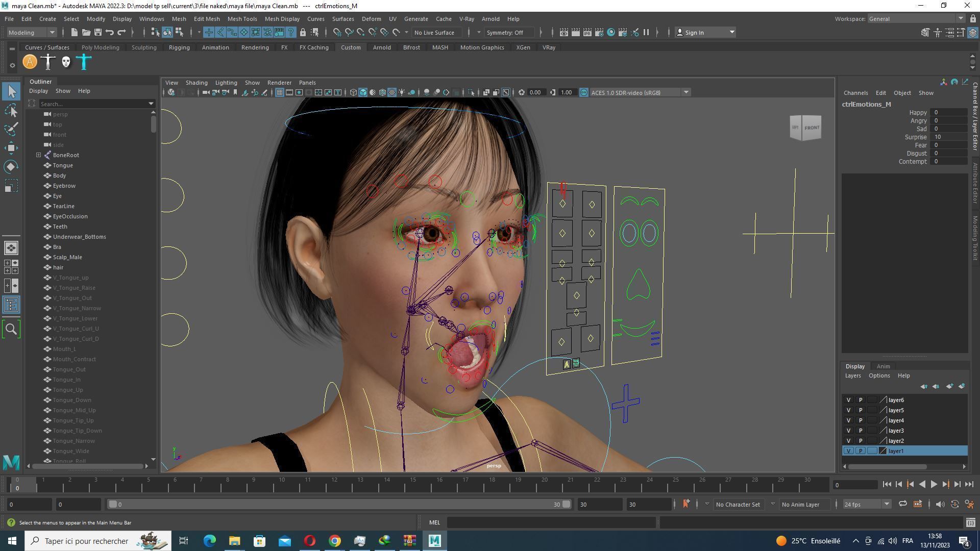Open the orange A shelf icon

pyautogui.click(x=30, y=62)
